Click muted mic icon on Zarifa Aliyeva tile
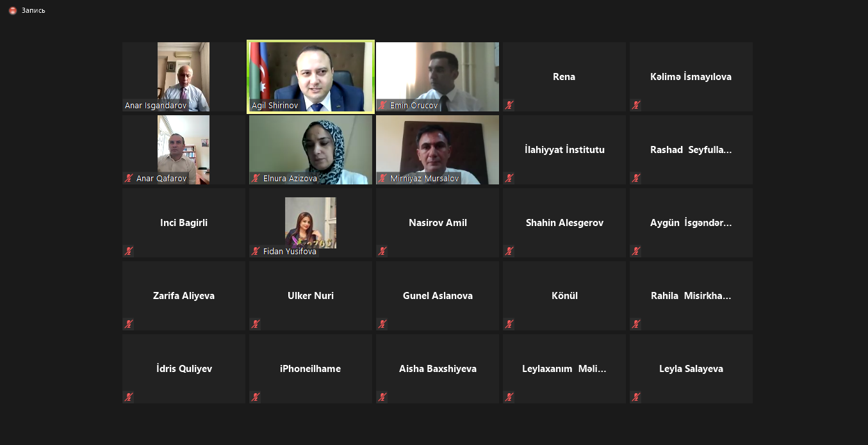 point(129,324)
